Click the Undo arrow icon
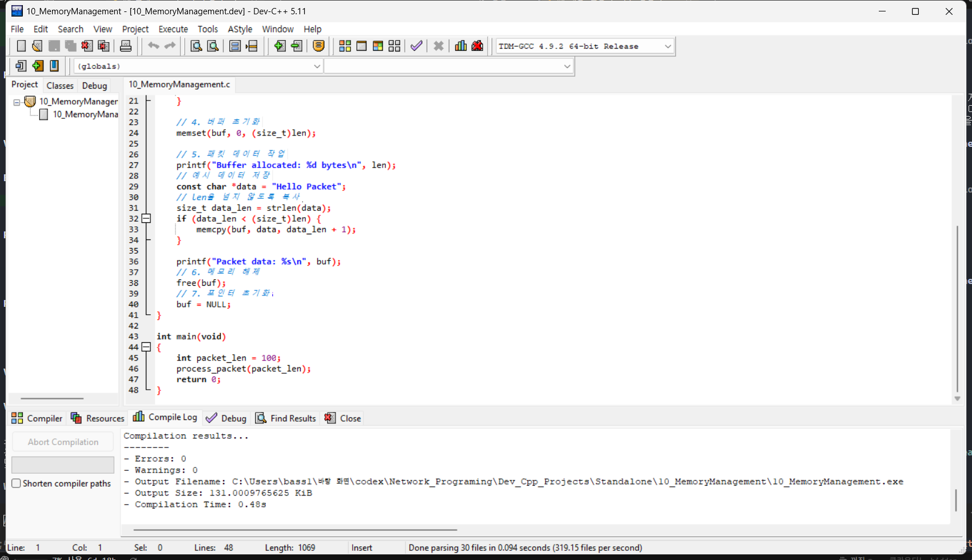 pos(153,46)
